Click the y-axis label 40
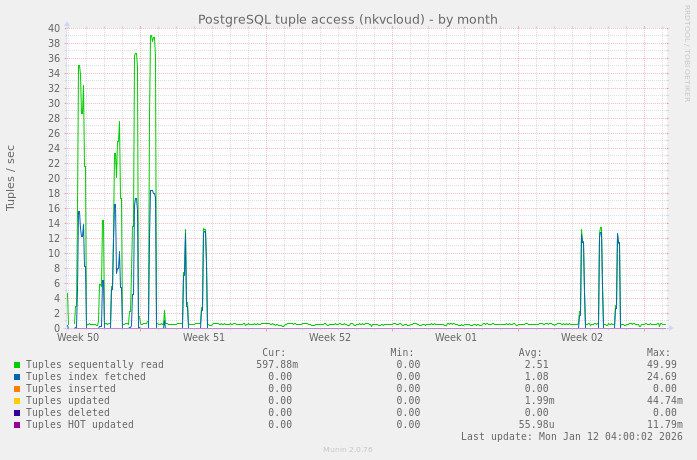Screen dimensions: 697x460 54,28
